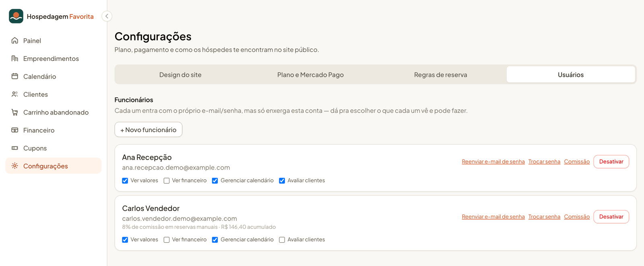644x266 pixels.
Task: Uncheck Gerenciar calendário for Carlos Vendedor
Action: [215, 240]
